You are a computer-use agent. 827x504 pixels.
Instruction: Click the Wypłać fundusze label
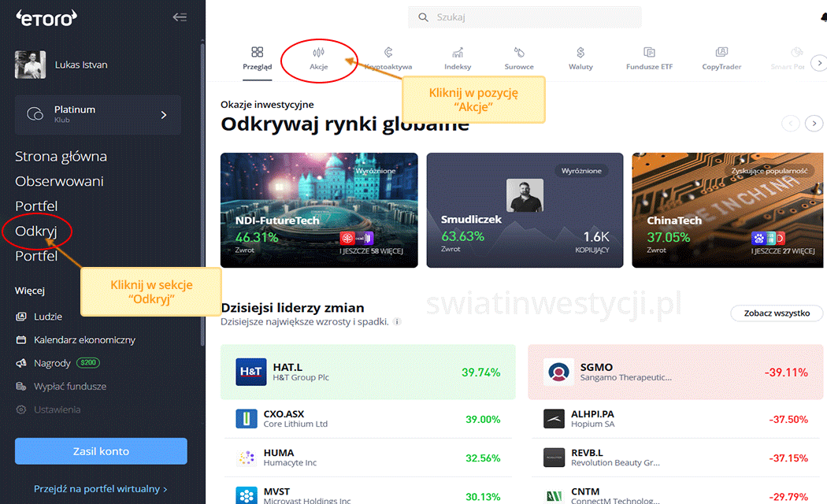click(70, 387)
